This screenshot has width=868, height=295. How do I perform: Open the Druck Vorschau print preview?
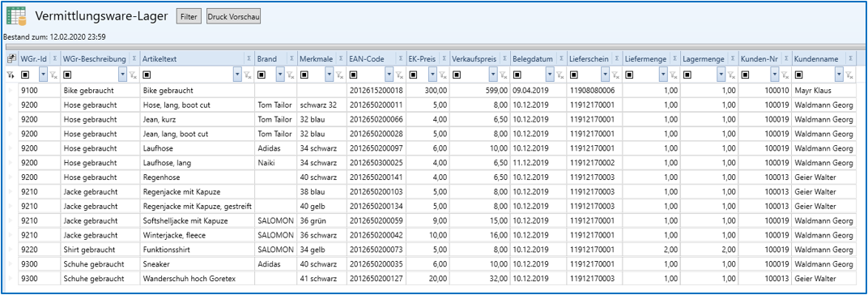[234, 17]
